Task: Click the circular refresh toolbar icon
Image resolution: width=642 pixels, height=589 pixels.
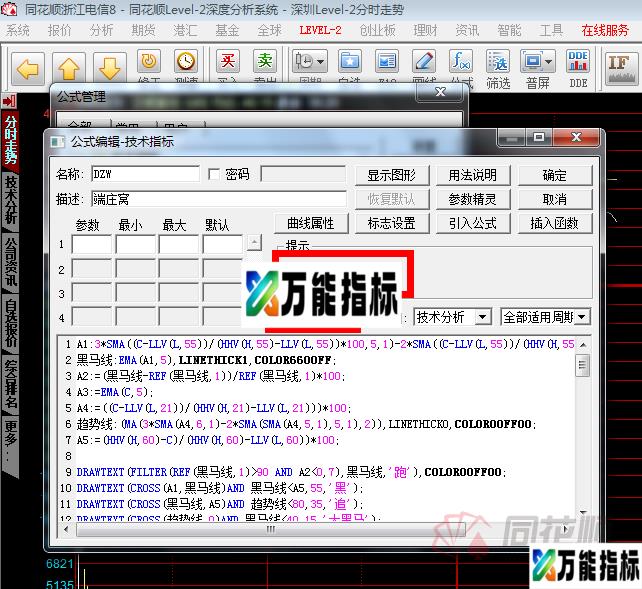Action: click(x=149, y=62)
